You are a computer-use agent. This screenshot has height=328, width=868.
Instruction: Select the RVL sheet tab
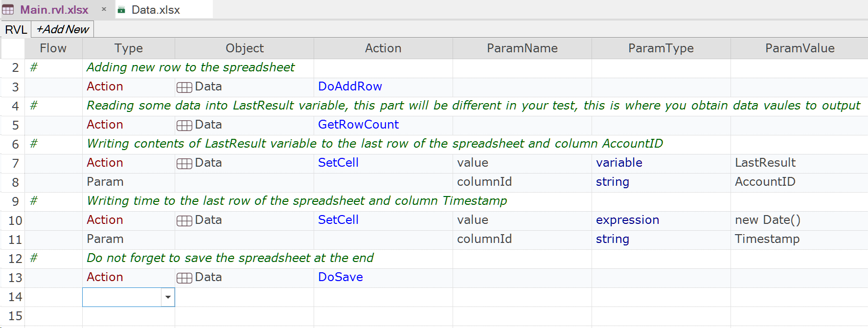click(16, 29)
